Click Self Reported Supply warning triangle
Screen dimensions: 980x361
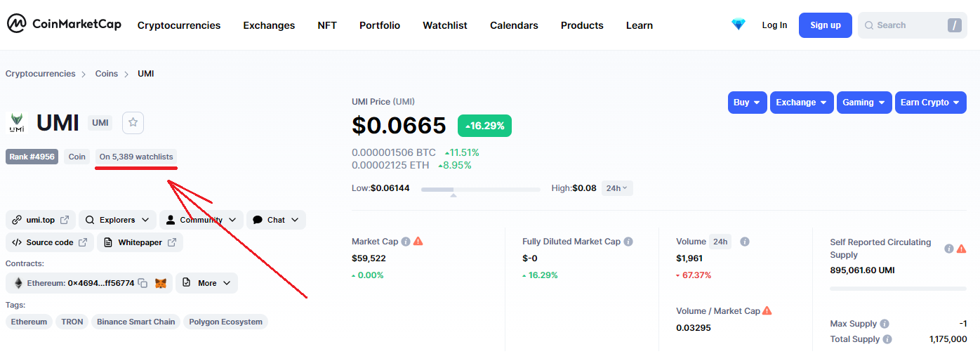pos(962,249)
